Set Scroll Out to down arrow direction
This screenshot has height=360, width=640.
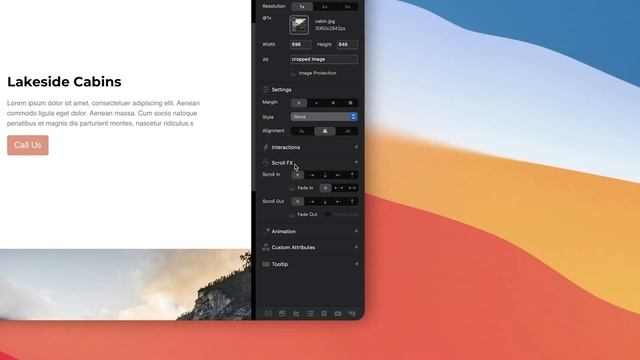coord(325,202)
